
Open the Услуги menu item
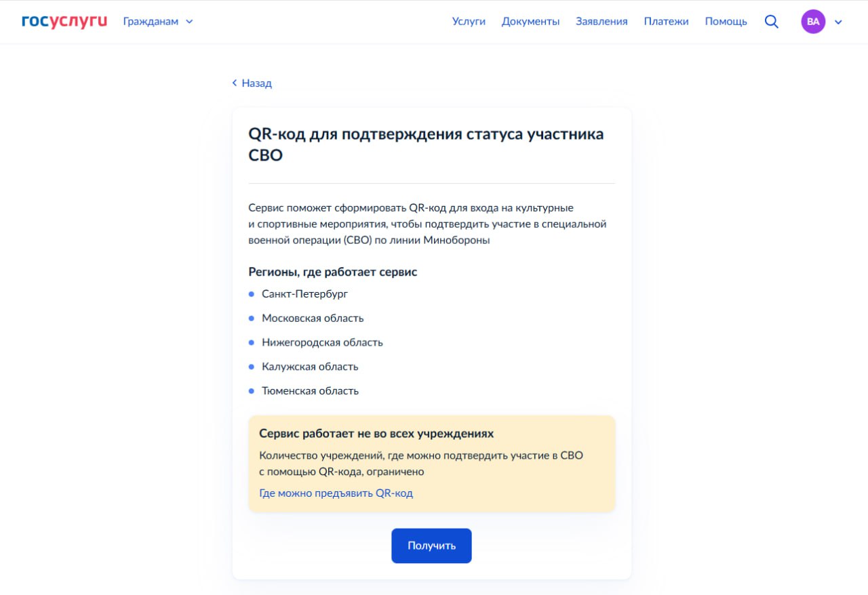pyautogui.click(x=469, y=21)
